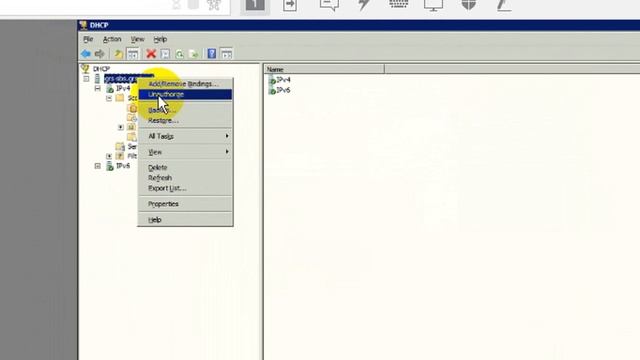Select the Scope folder in the tree

pyautogui.click(x=132, y=98)
